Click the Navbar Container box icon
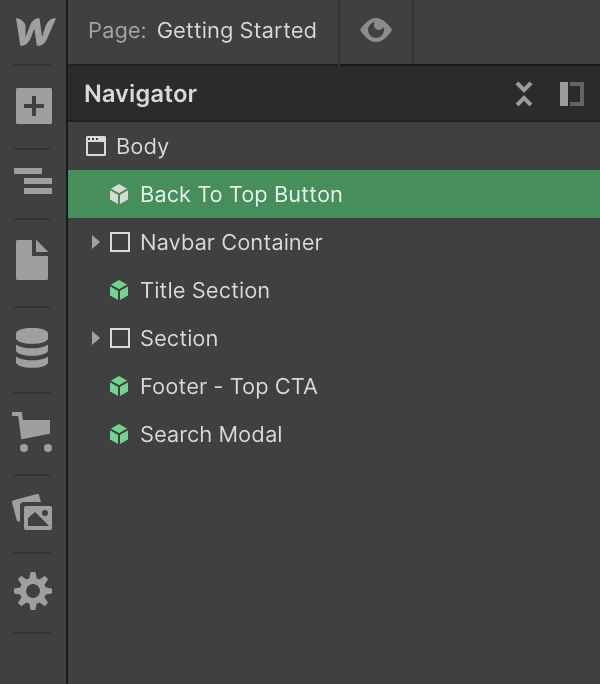 [120, 242]
